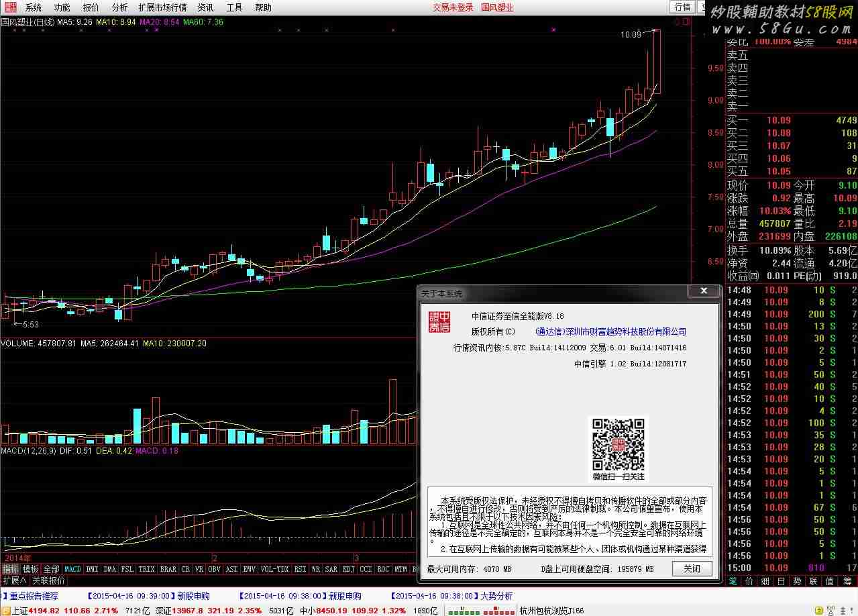Select the 势 trend tab

[798, 581]
